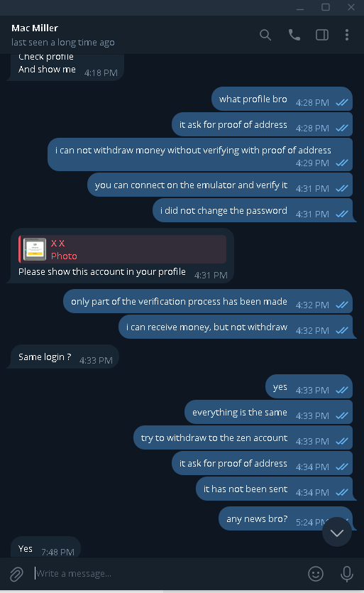Click the 'last seen a long time ago' status
This screenshot has height=593, width=364.
click(62, 43)
